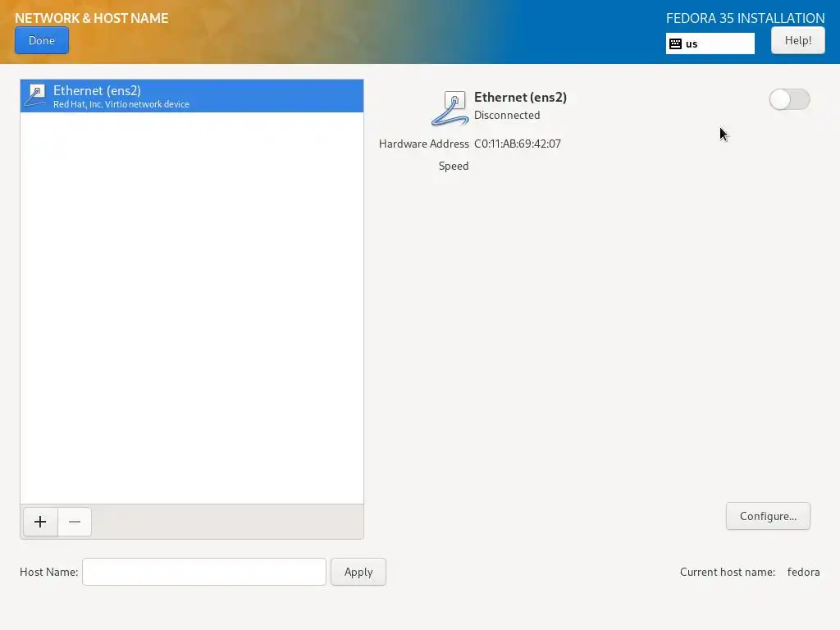The width and height of the screenshot is (840, 630).
Task: Click the Done button
Action: pyautogui.click(x=42, y=41)
